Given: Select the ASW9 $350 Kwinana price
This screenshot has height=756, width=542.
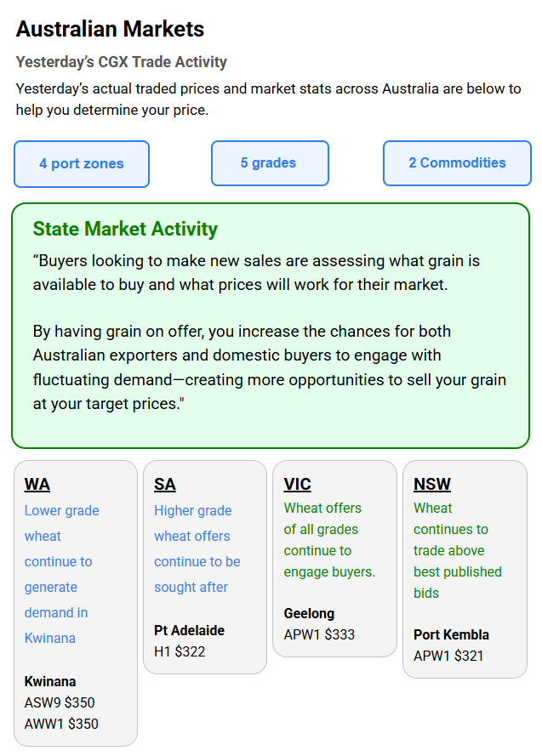Looking at the screenshot, I should (60, 702).
